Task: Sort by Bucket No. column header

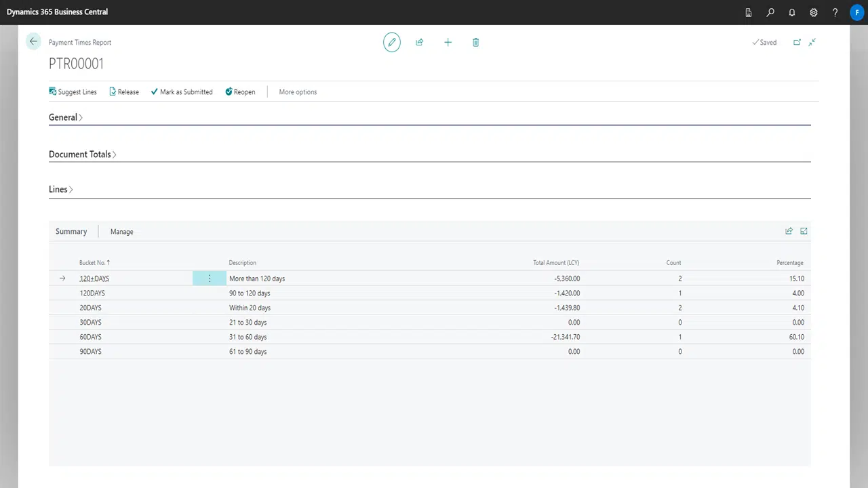Action: click(x=94, y=263)
